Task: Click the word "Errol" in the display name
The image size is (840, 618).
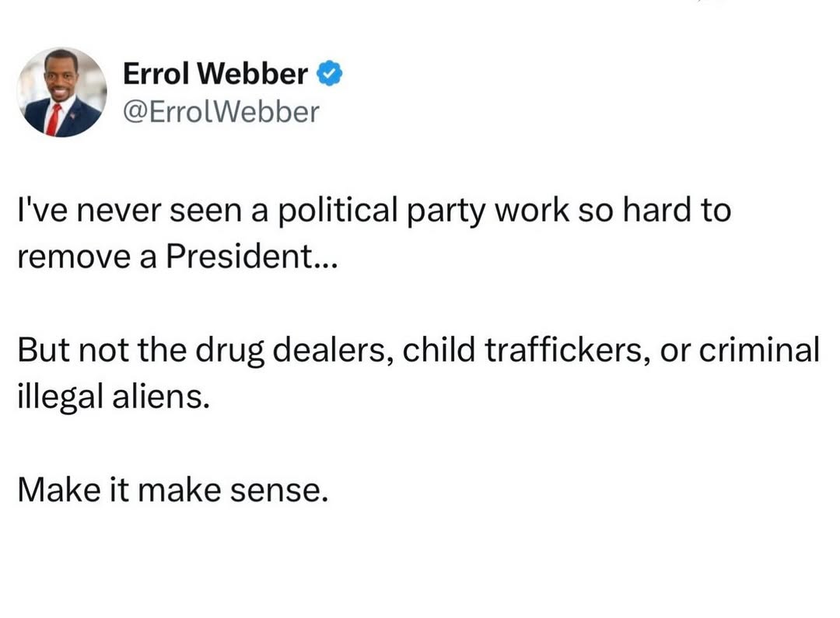Action: [156, 75]
